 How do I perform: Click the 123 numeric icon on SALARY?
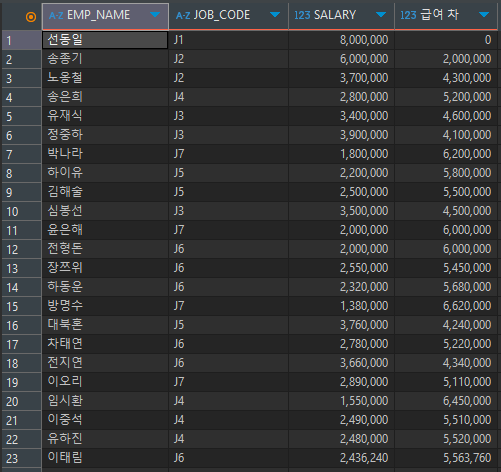(302, 15)
